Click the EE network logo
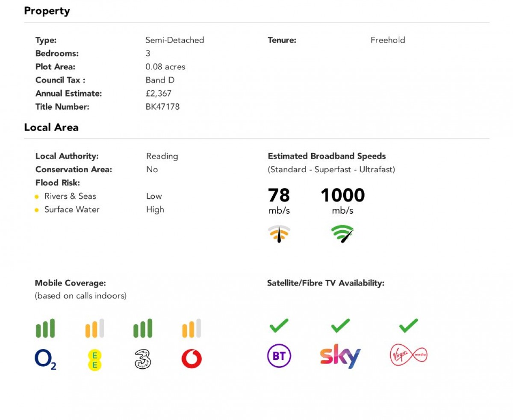Viewport: 513px width, 420px height. [94, 360]
